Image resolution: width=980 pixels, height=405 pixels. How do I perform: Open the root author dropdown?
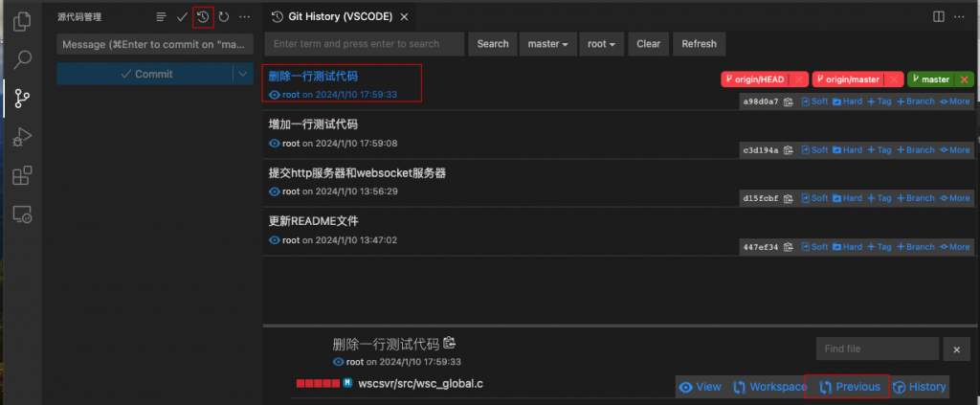(602, 44)
